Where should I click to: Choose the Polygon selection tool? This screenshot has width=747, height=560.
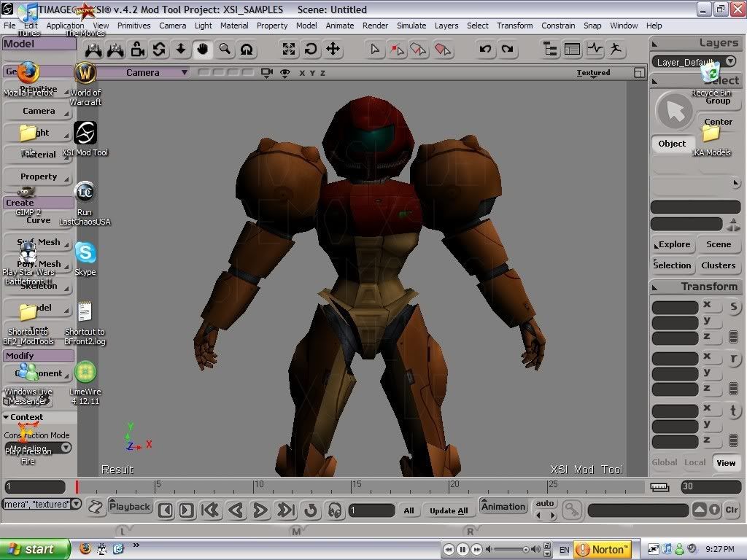(443, 49)
